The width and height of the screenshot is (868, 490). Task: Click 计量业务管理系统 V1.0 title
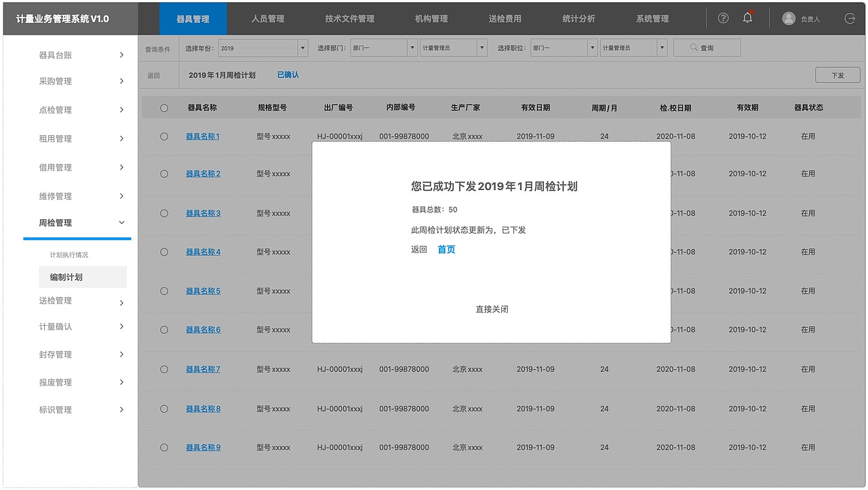coord(62,19)
